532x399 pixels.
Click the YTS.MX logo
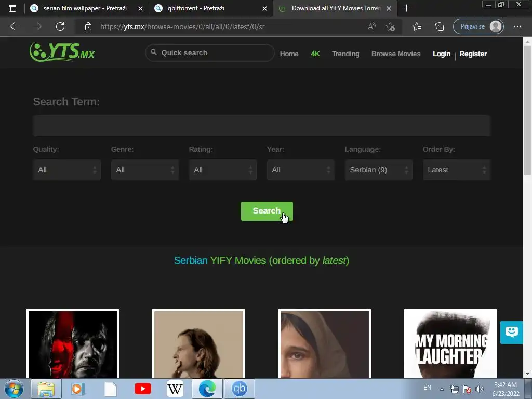point(62,52)
